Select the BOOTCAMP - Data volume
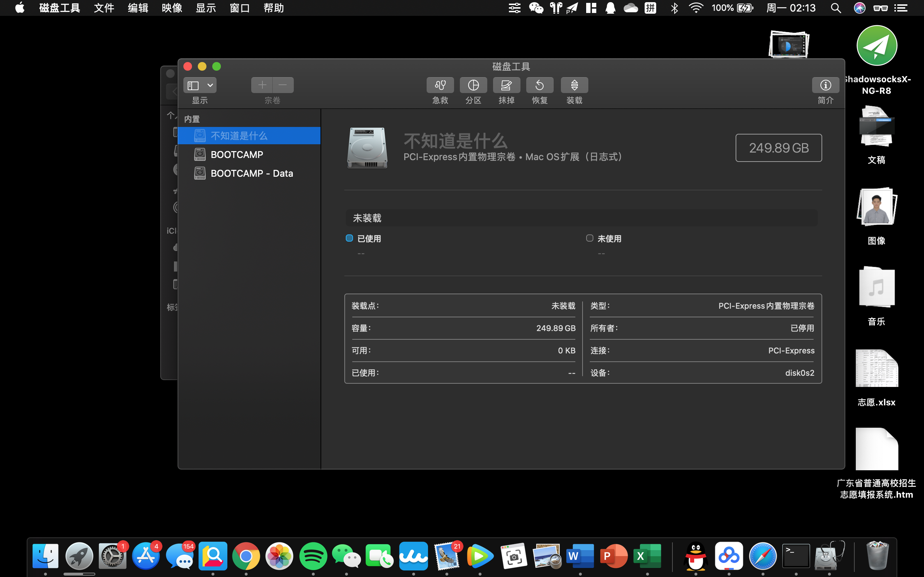The image size is (924, 577). pos(252,173)
